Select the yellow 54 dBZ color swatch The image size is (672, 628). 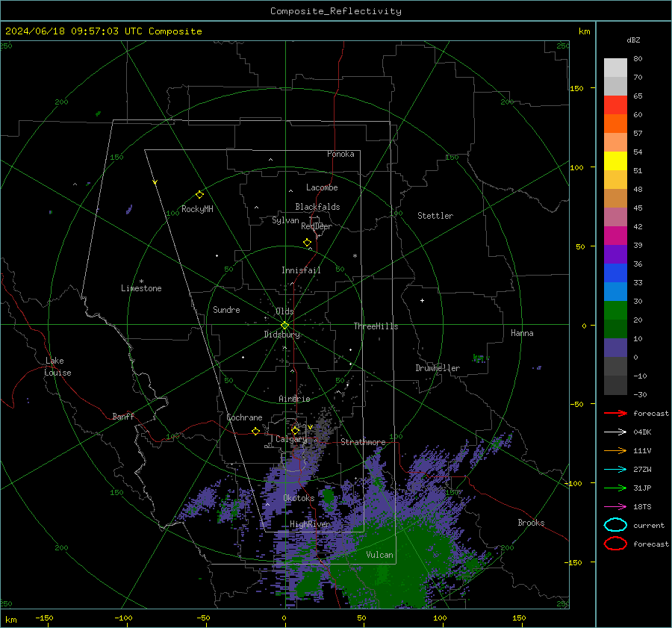tap(615, 161)
